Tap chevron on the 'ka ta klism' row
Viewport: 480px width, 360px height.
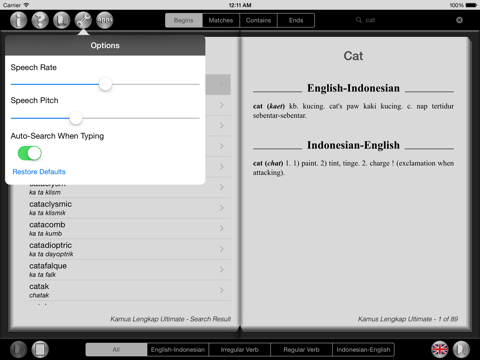point(222,187)
